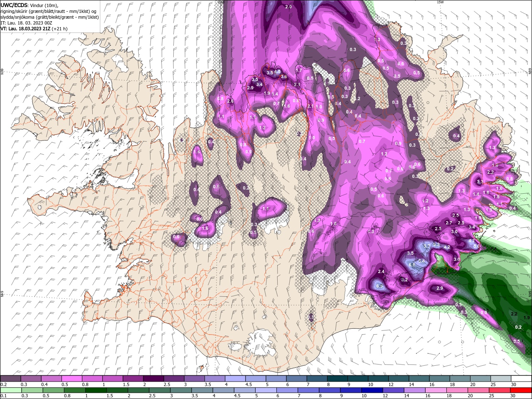532x399 pixels.
Task: Click the grey-teal swatch between 20 and 25, top row
Action: 480,379
